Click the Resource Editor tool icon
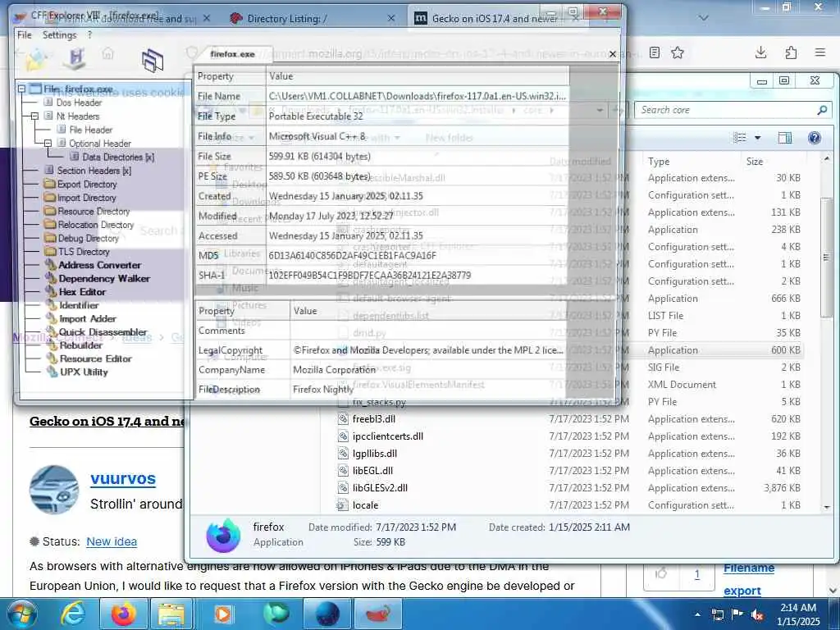The height and width of the screenshot is (630, 840). (x=52, y=358)
